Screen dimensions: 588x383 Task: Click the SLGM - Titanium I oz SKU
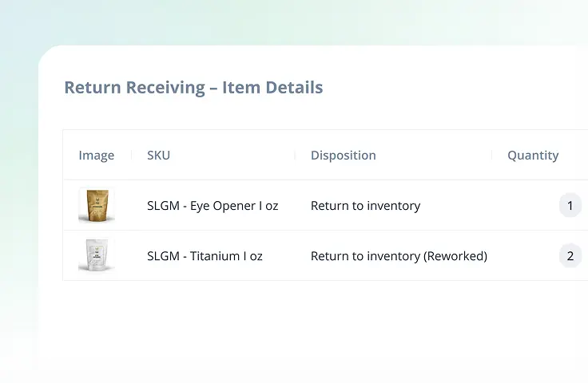point(205,256)
